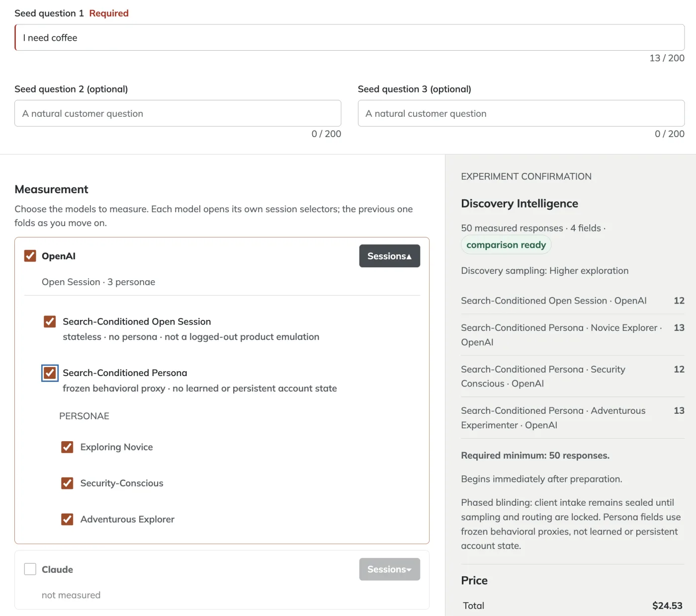Click the Seed question 1 input field
The image size is (696, 616).
point(349,37)
